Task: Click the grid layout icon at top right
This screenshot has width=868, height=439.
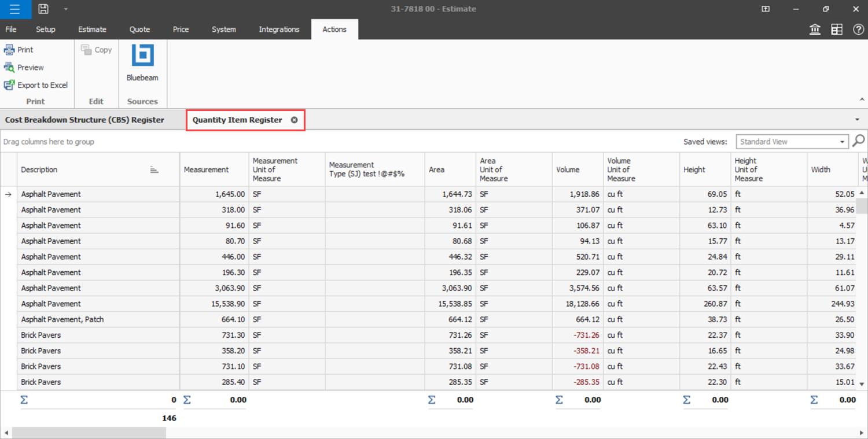Action: [837, 29]
